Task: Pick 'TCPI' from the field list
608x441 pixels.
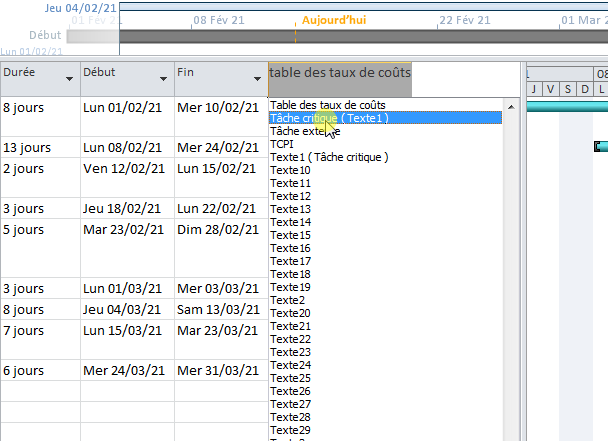Action: tap(282, 144)
